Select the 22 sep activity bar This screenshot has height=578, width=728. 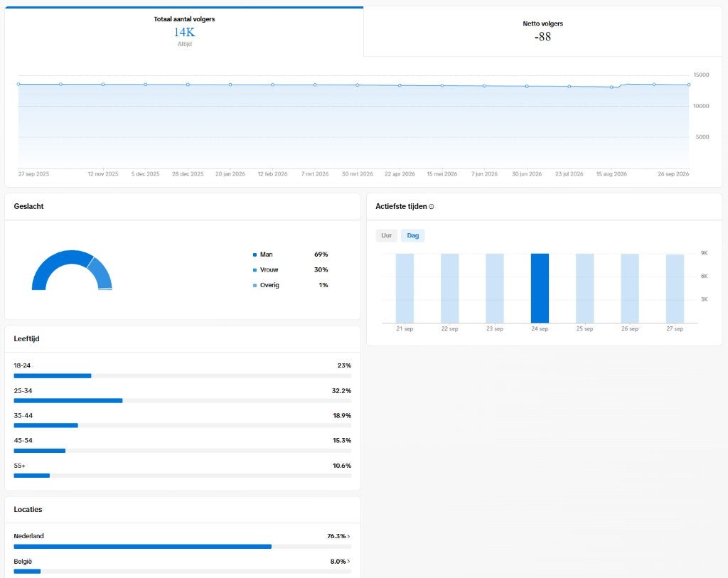[449, 288]
